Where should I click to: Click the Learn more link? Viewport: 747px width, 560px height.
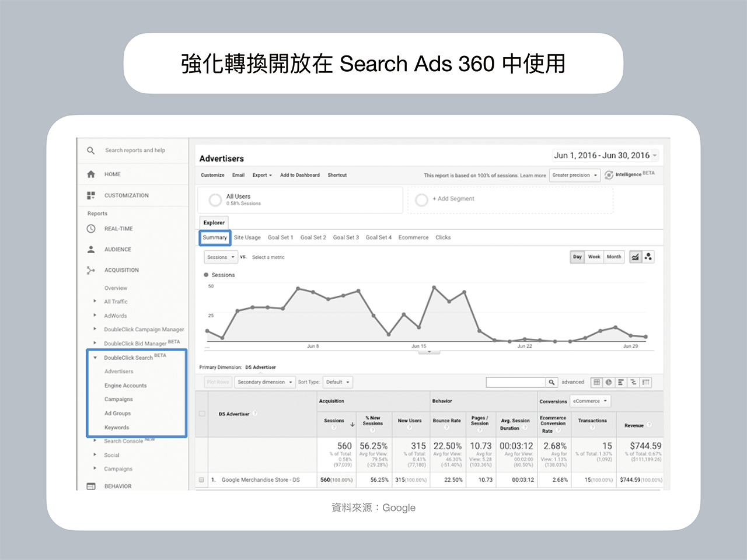click(x=533, y=176)
